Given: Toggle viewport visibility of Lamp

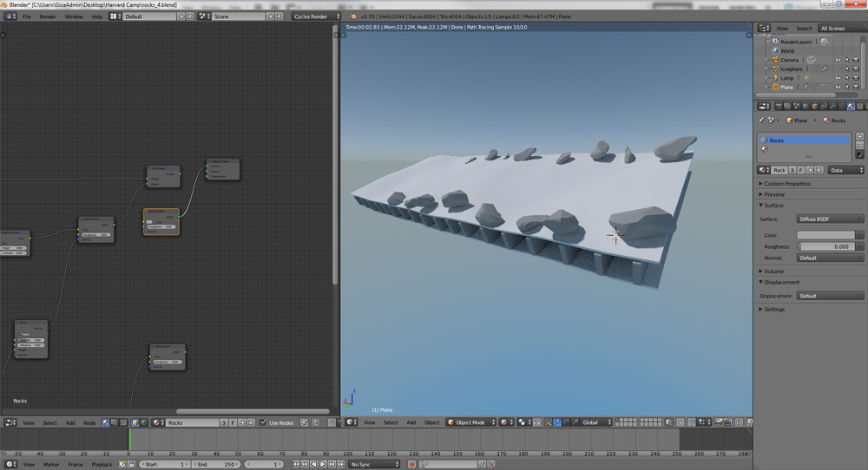Looking at the screenshot, I should pyautogui.click(x=838, y=78).
